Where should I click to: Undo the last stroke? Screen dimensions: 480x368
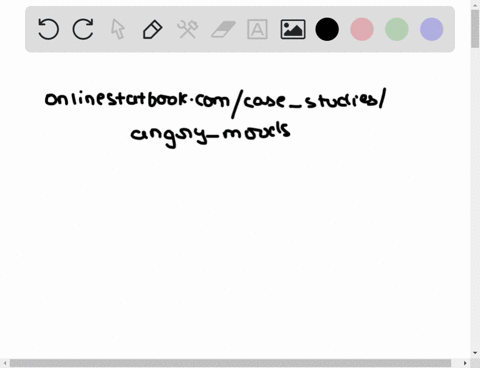pos(49,29)
